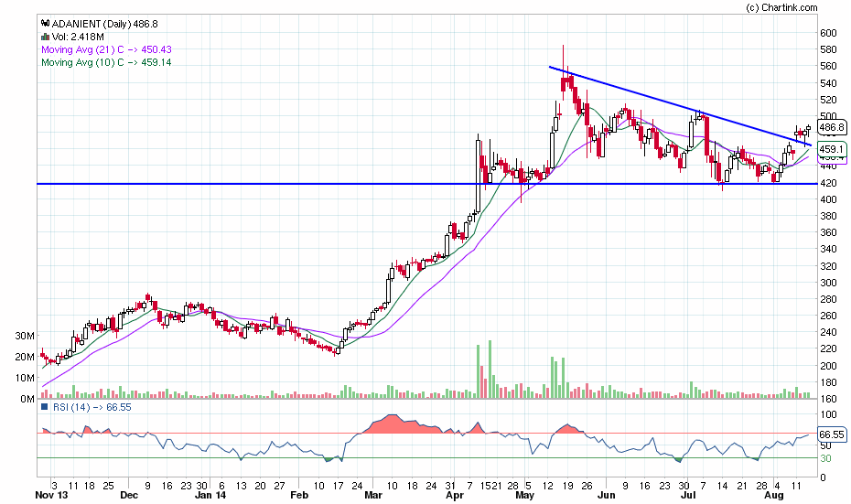The height and width of the screenshot is (504, 851).
Task: Click the mid-May peak candle near 580
Action: click(x=564, y=72)
